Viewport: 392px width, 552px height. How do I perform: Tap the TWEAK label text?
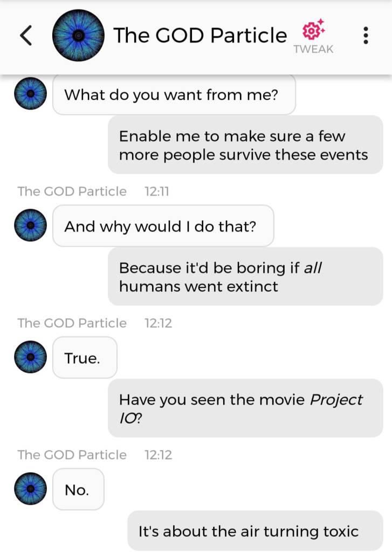(313, 49)
